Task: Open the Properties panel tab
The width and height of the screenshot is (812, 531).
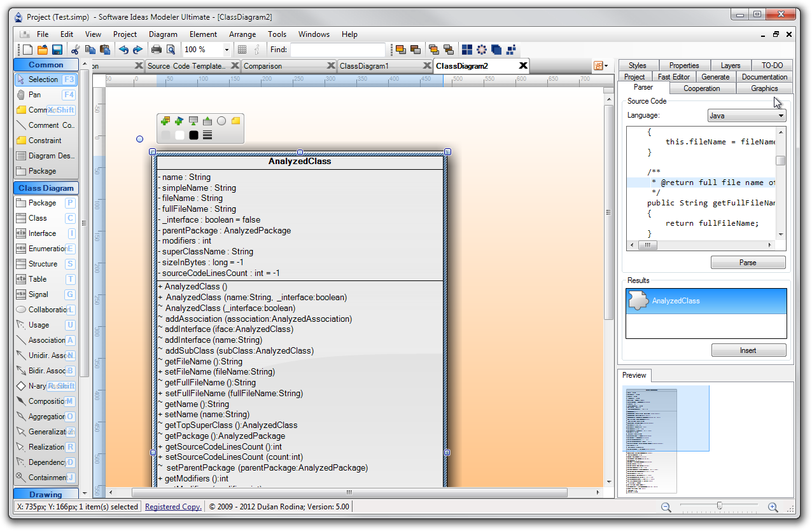Action: click(684, 66)
